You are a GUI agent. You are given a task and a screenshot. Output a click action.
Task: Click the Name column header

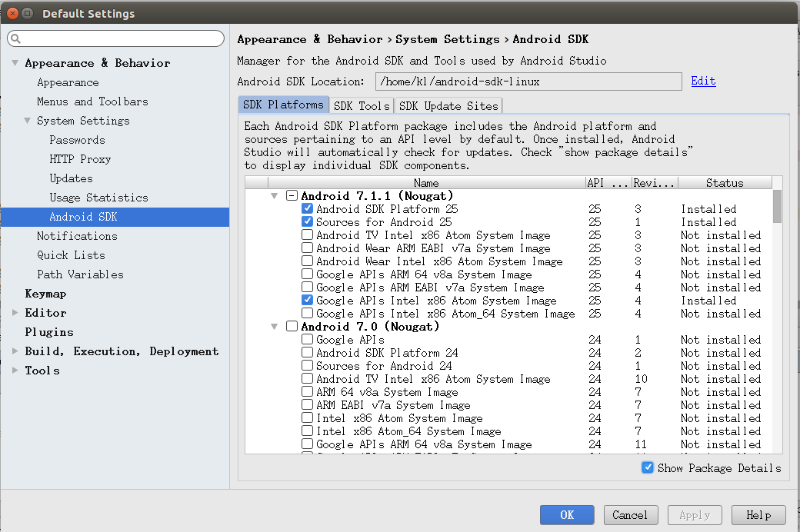click(426, 183)
